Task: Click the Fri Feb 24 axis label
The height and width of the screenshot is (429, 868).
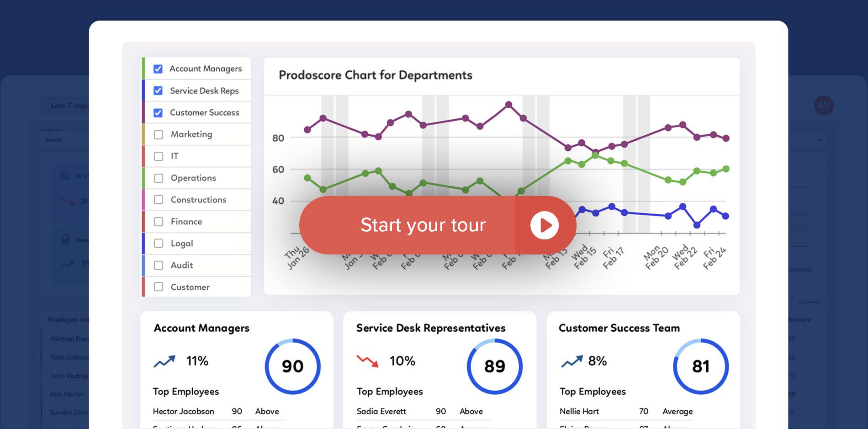Action: click(714, 258)
